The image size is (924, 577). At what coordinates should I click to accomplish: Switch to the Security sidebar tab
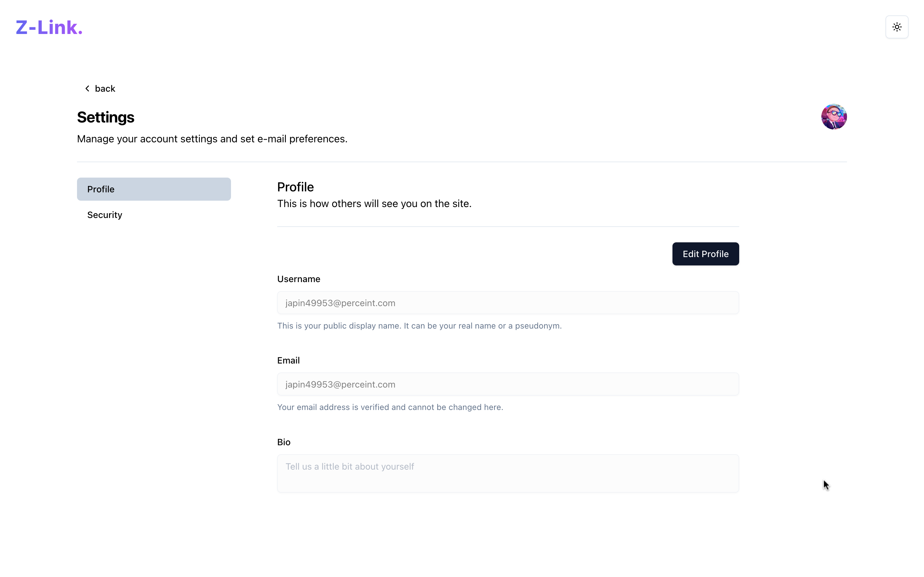[105, 215]
